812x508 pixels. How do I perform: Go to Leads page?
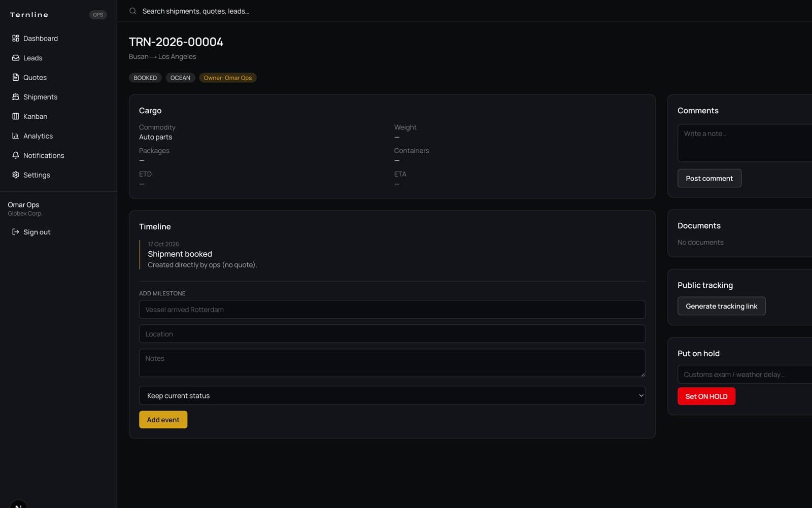coord(58,58)
